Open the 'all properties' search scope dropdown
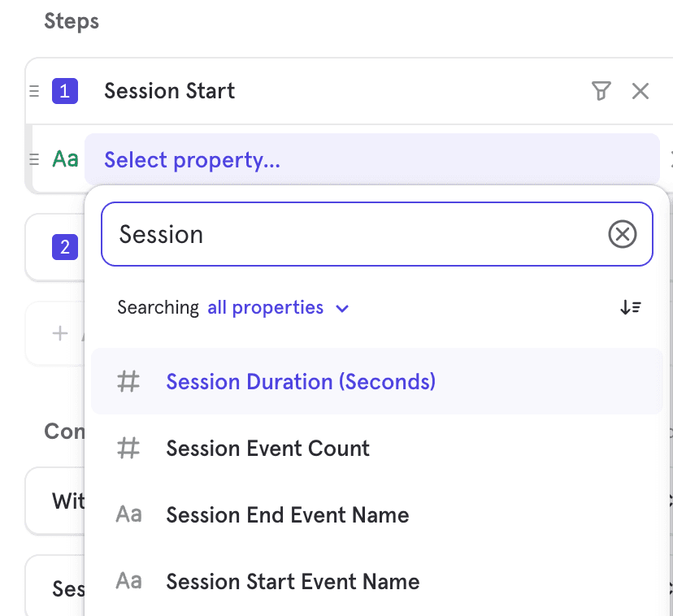 coord(278,308)
